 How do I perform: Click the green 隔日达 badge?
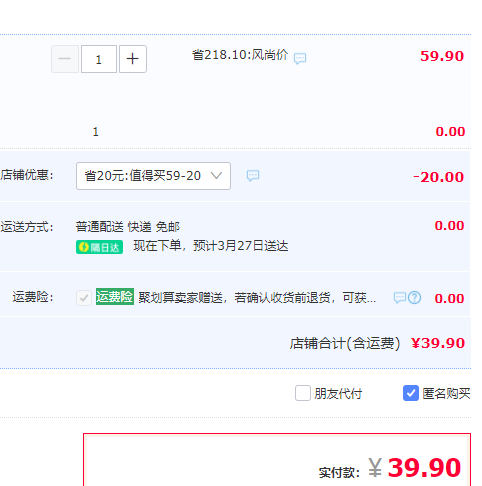99,247
